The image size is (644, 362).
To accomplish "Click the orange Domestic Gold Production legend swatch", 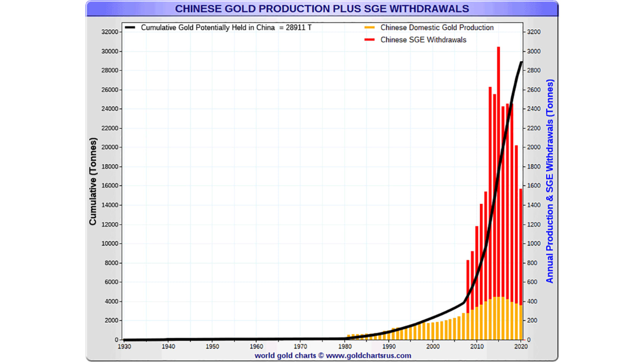I will [369, 27].
